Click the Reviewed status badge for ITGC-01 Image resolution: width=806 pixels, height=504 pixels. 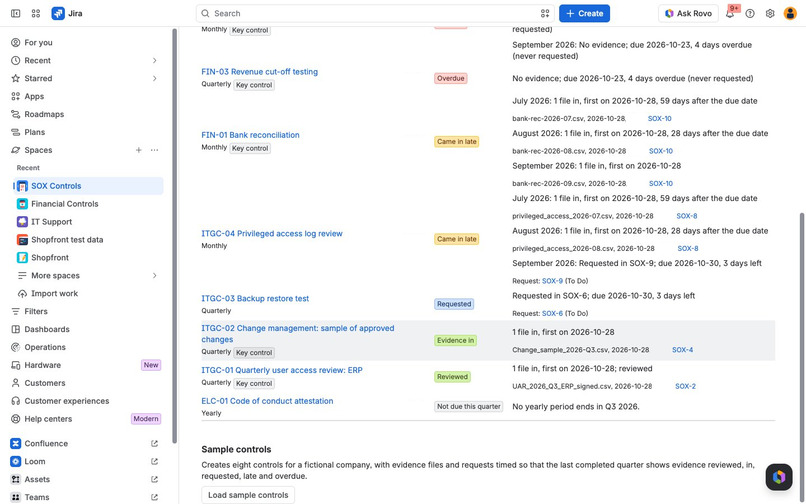[x=452, y=377]
